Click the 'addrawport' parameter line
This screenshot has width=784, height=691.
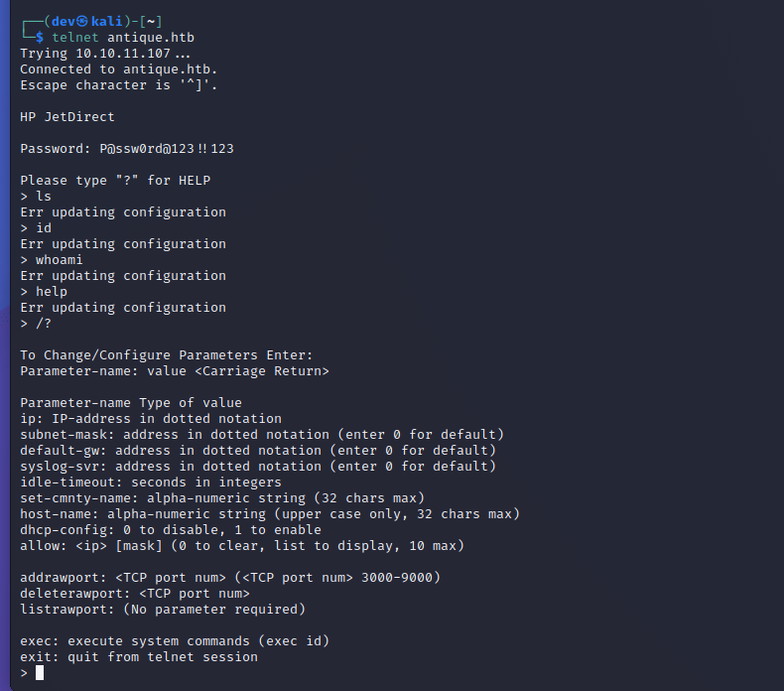[x=230, y=578]
